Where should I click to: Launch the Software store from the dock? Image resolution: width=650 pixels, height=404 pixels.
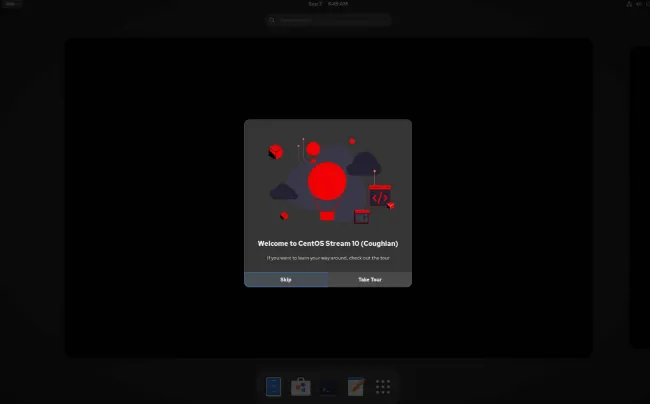tap(301, 386)
